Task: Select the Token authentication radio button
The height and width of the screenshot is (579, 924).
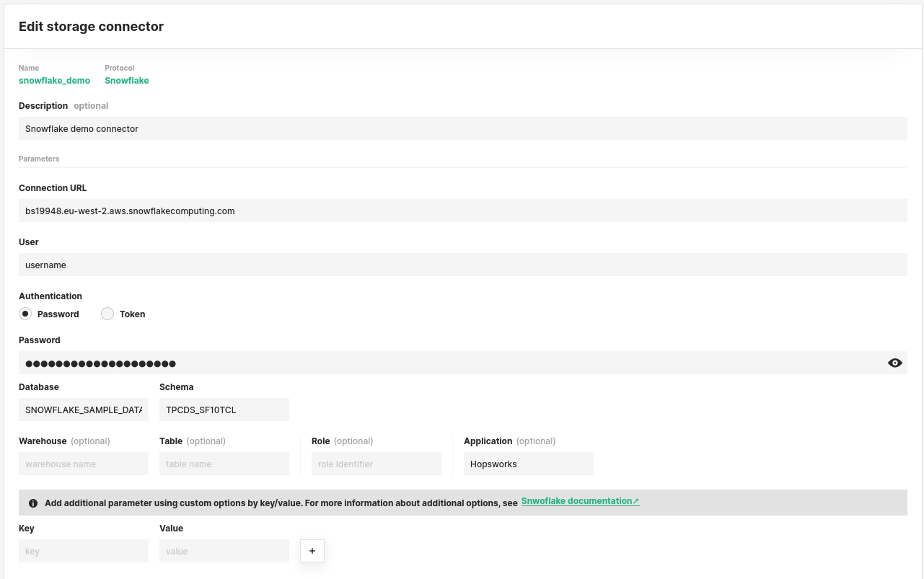Action: (x=107, y=314)
